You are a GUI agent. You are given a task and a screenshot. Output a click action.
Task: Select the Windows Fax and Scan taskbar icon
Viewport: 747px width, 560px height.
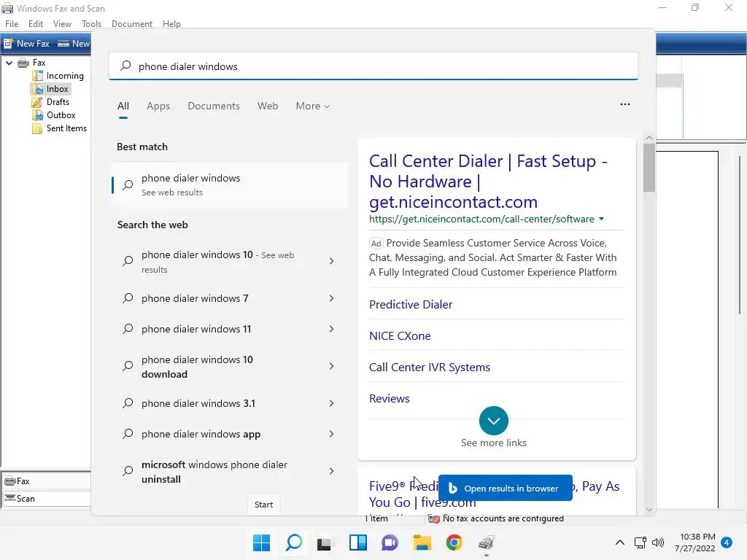tap(487, 542)
